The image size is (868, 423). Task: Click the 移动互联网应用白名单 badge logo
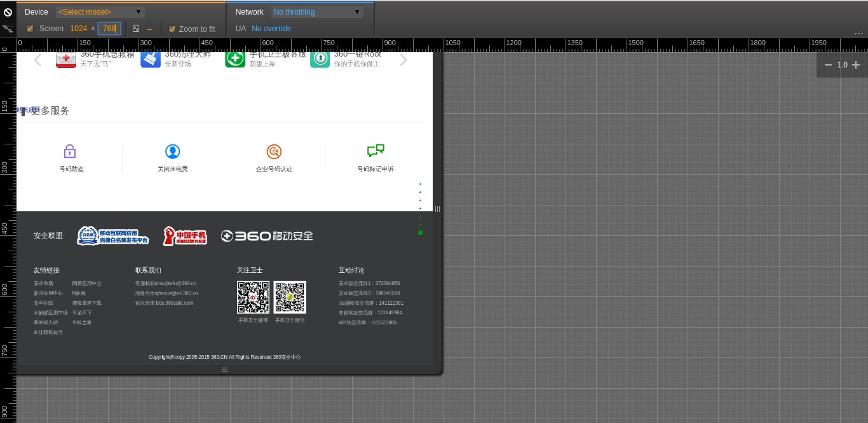113,236
